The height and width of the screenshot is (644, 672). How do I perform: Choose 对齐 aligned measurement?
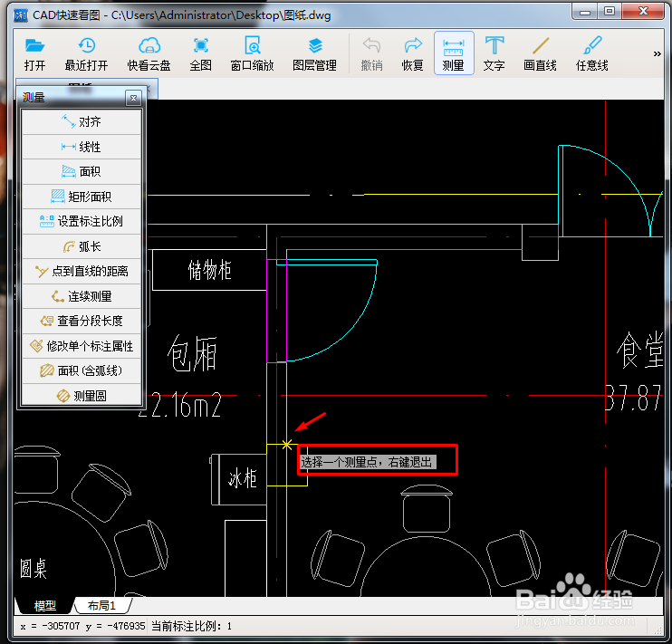tap(82, 121)
